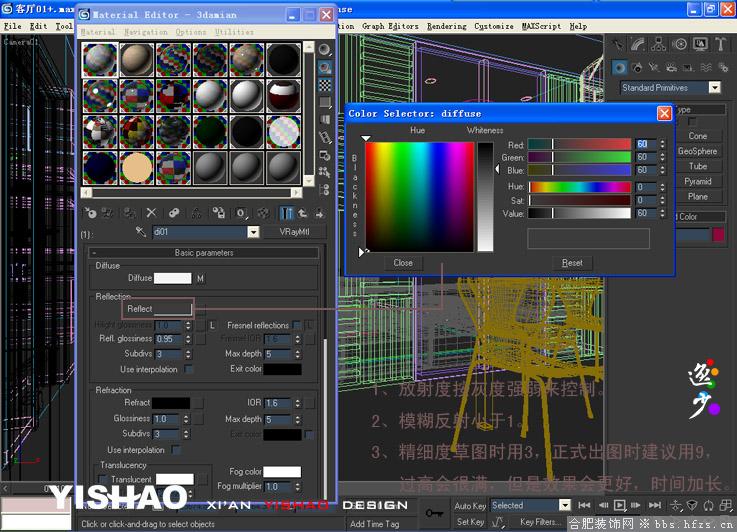Open the Selected key filter dropdown

click(x=565, y=505)
